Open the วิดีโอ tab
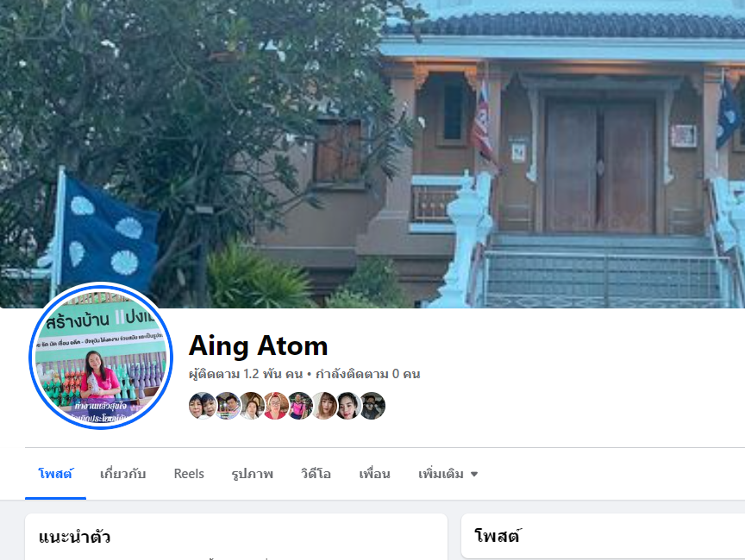This screenshot has height=560, width=745. [316, 474]
